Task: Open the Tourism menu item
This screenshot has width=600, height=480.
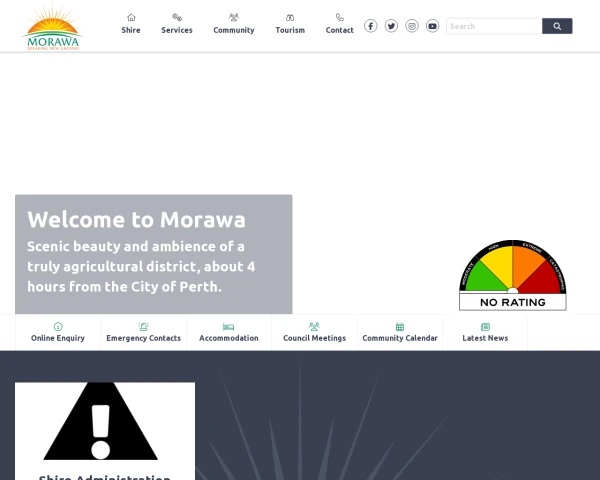Action: point(290,24)
